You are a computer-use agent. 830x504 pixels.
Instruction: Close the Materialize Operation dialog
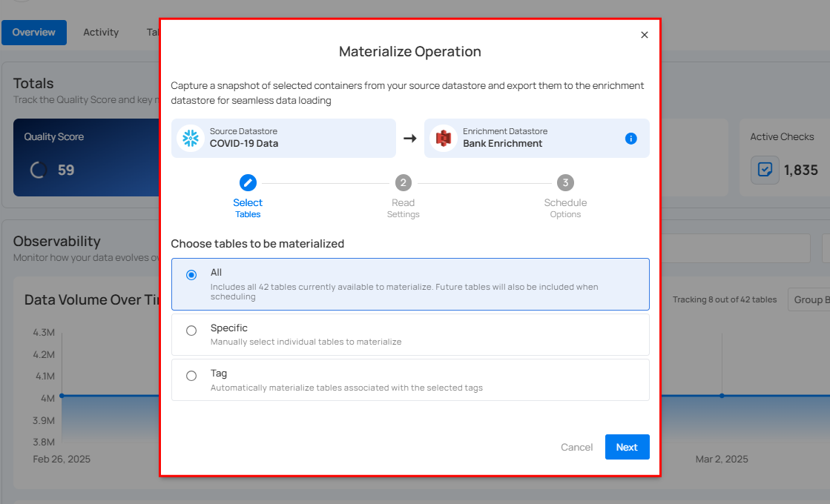click(x=644, y=35)
